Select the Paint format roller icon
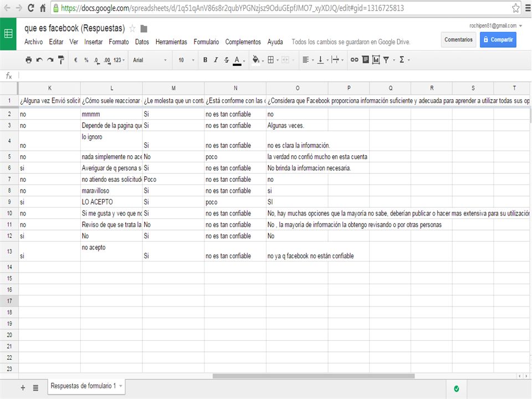 61,60
